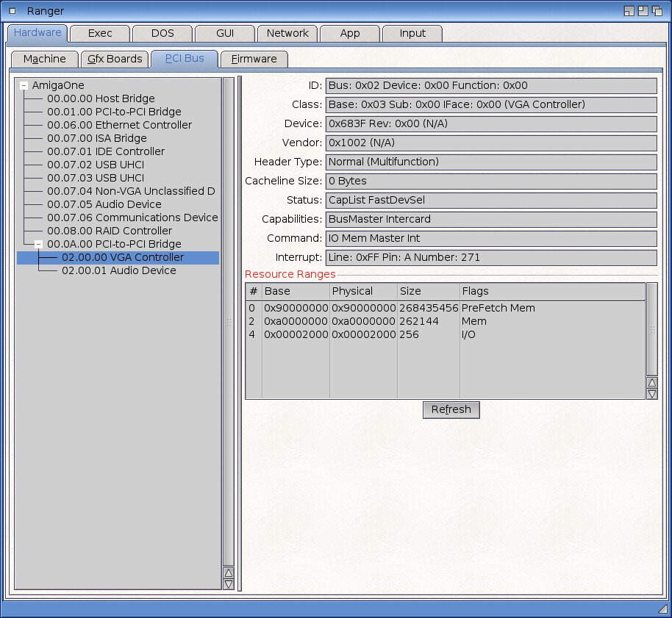672x618 pixels.
Task: Select 00.01.00 PCI-to-PCI Bridge entry
Action: pyautogui.click(x=114, y=112)
